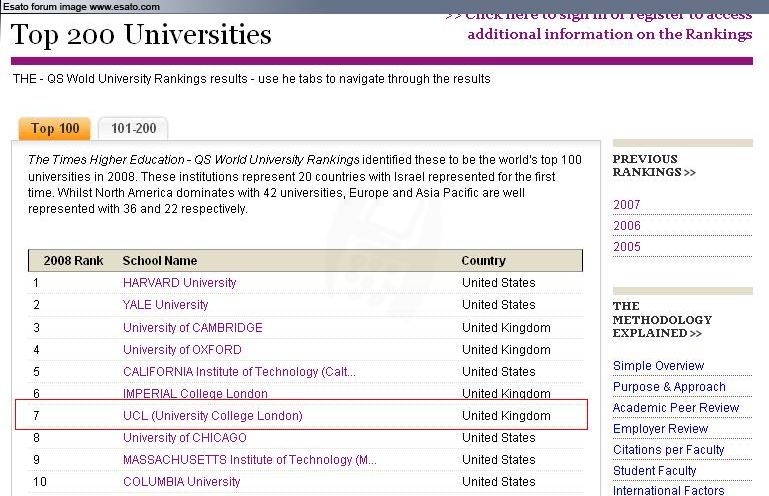
Task: Open the University of CHICAGO link
Action: [x=184, y=438]
